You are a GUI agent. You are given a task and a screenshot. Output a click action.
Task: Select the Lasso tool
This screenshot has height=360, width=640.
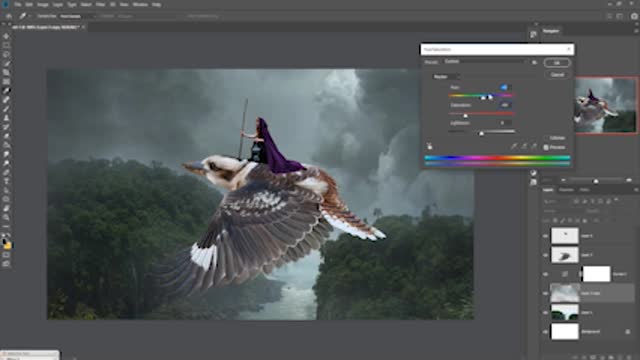point(6,55)
